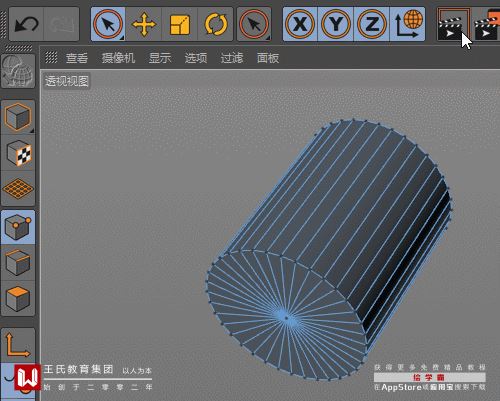Click the viewport menu grip handle
Image resolution: width=500 pixels, height=401 pixels.
(x=51, y=57)
